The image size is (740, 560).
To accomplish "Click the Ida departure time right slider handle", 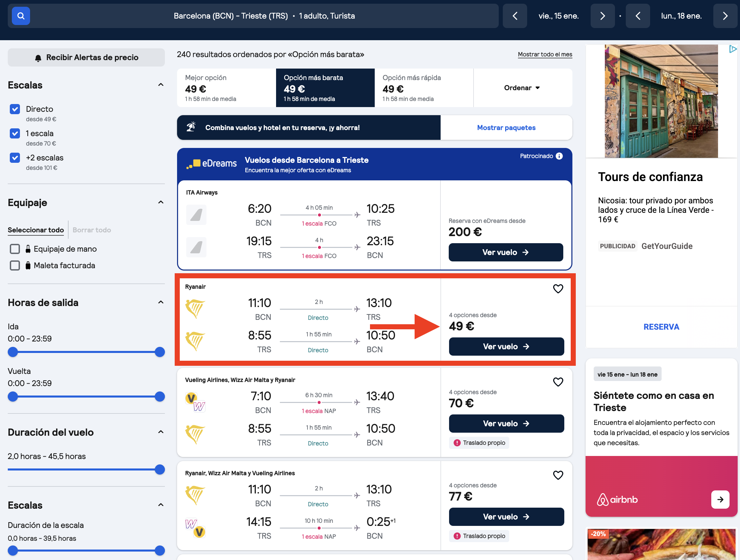I will [x=159, y=352].
